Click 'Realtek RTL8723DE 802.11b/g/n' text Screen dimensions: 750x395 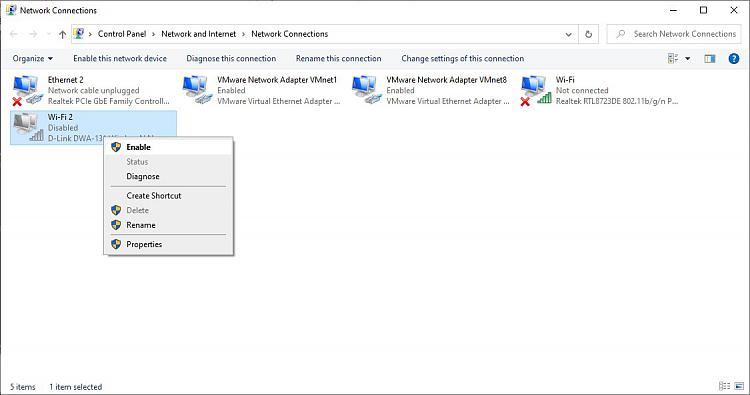pos(617,101)
